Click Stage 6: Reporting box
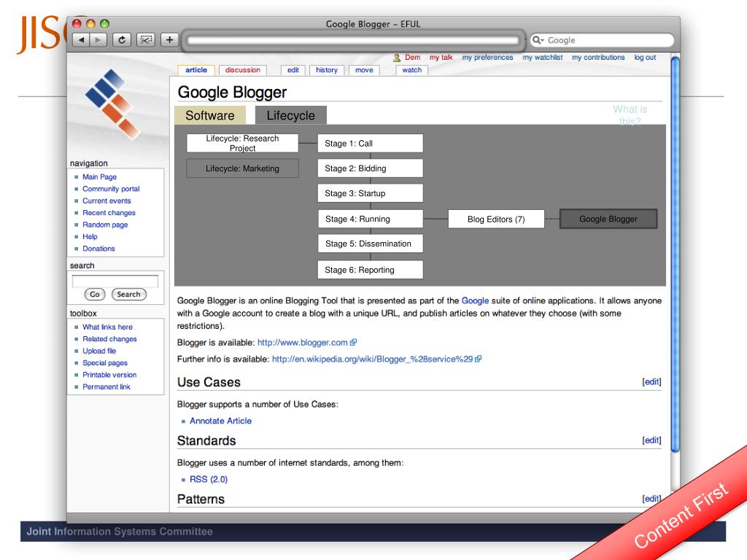 point(370,270)
